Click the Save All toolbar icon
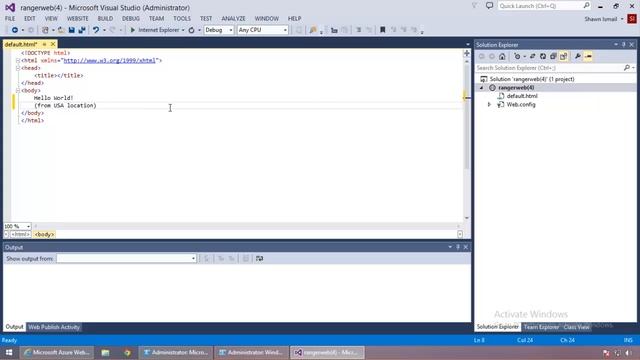Viewport: 640px width, 360px height. (82, 30)
